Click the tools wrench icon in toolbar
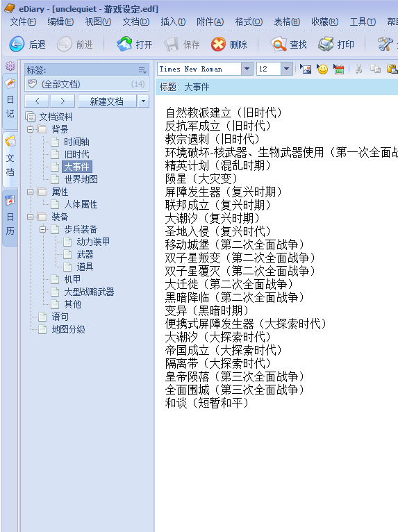 pos(385,44)
